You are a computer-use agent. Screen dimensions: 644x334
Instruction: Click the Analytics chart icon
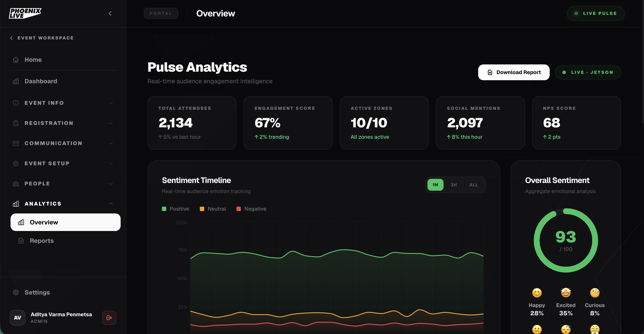pyautogui.click(x=16, y=204)
